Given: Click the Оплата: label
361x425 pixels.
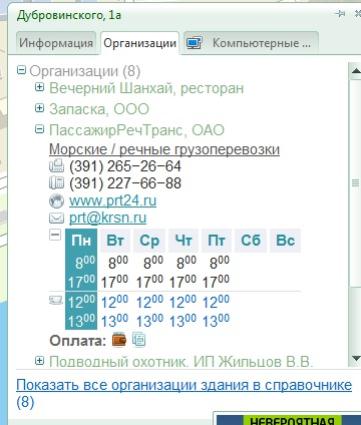Looking at the screenshot, I should click(78, 341).
